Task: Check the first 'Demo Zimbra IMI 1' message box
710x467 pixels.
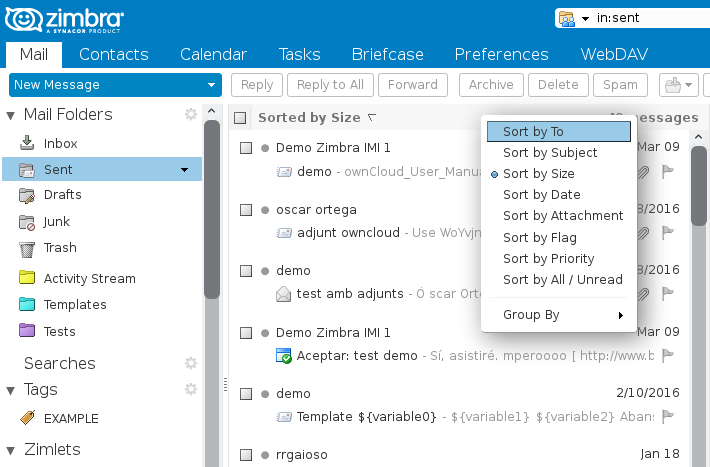Action: 246,148
